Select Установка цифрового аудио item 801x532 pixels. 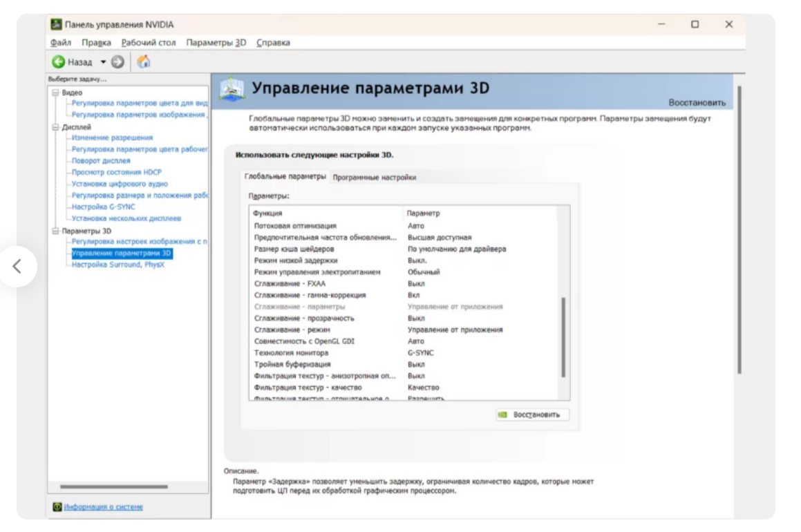click(120, 184)
